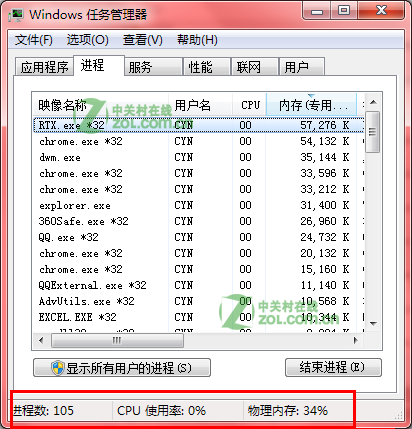Select chrome.exe using 20,132 K memory
This screenshot has height=429, width=412.
199,253
